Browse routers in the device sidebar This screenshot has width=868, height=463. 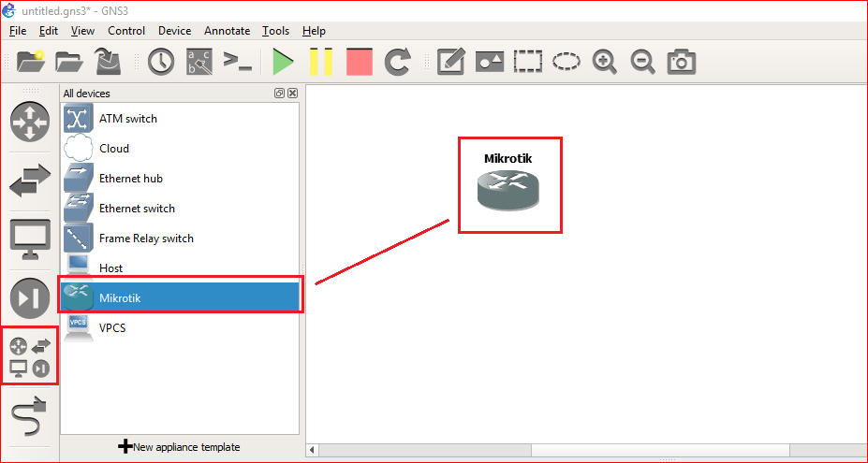(x=30, y=122)
